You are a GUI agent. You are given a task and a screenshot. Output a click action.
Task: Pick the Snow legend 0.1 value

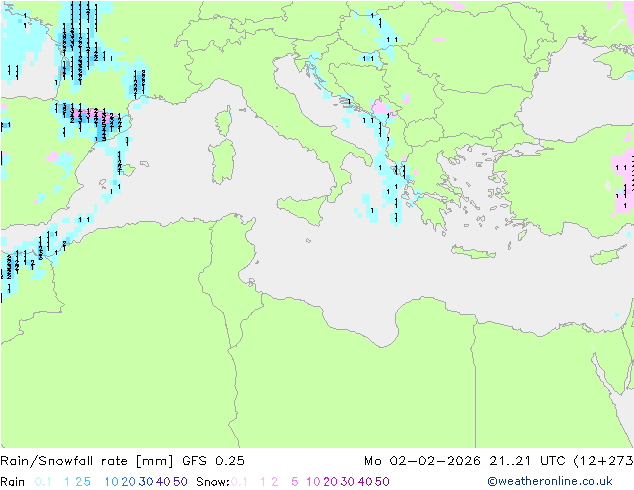tap(239, 482)
